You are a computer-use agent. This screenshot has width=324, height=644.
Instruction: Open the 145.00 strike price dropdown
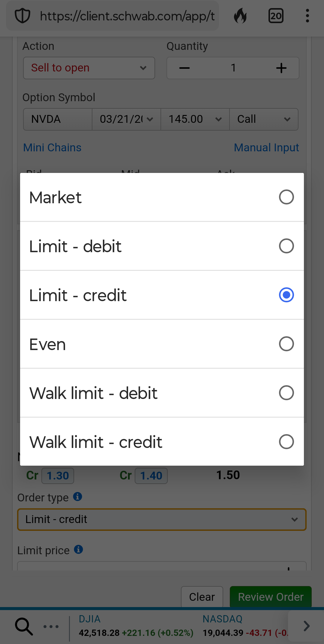(x=195, y=119)
